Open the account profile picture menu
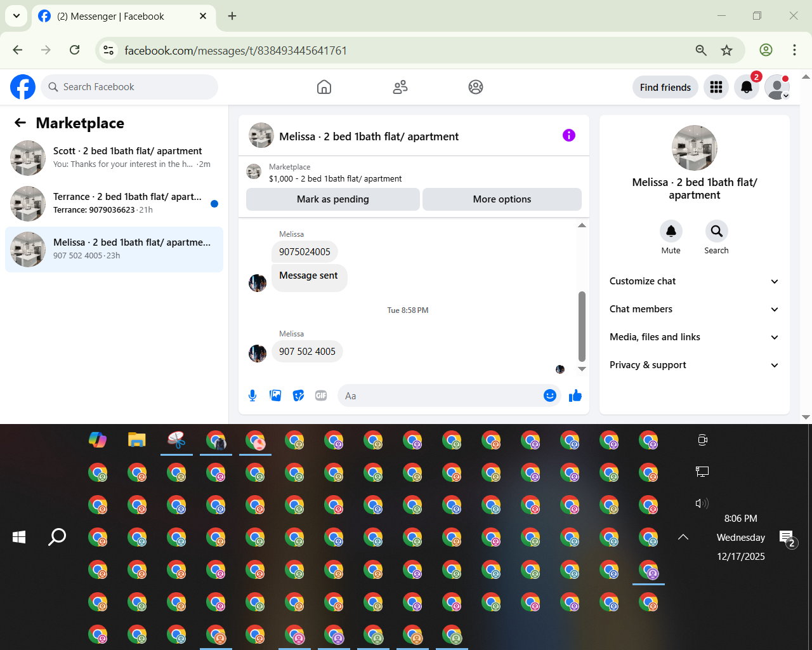Image resolution: width=812 pixels, height=650 pixels. click(x=777, y=87)
